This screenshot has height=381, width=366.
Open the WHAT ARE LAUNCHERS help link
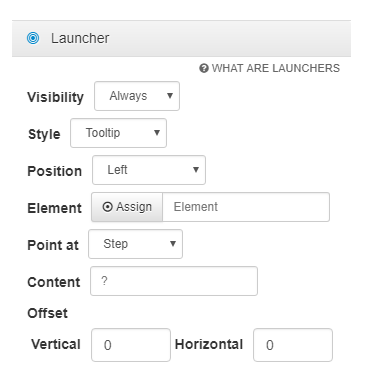point(269,68)
